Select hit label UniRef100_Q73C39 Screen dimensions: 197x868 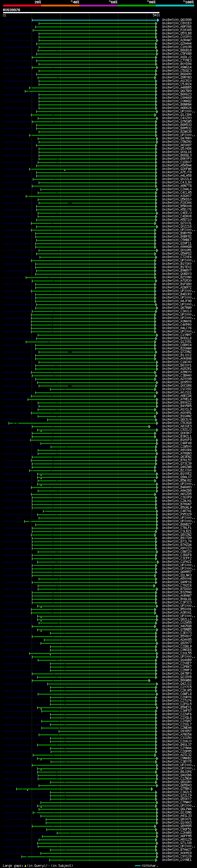pyautogui.click(x=177, y=464)
